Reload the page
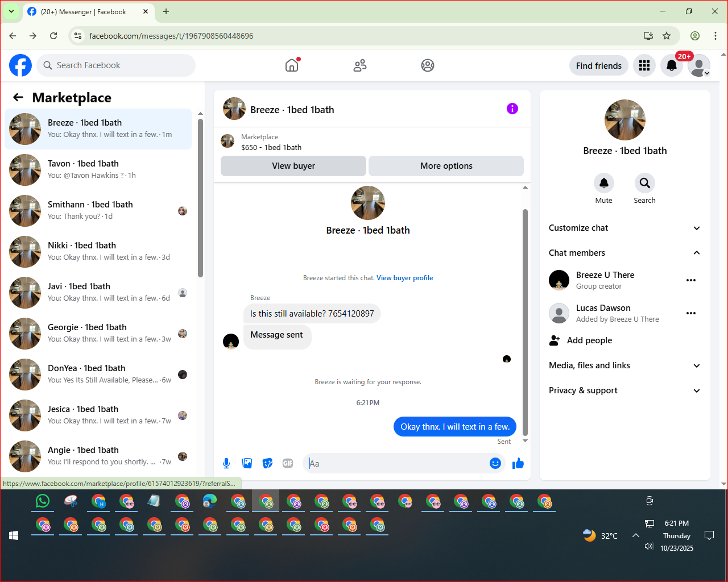Image resolution: width=728 pixels, height=582 pixels. coord(53,36)
